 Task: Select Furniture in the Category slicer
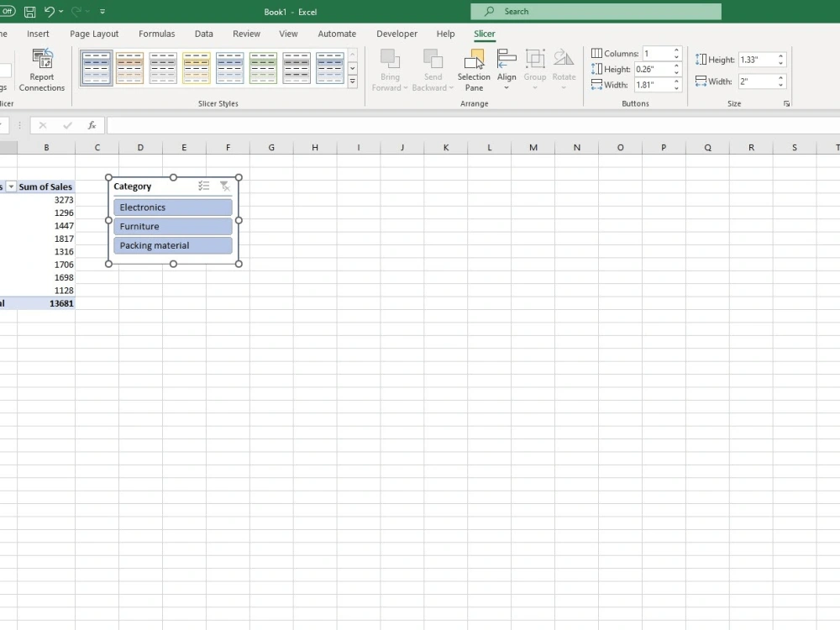point(173,226)
